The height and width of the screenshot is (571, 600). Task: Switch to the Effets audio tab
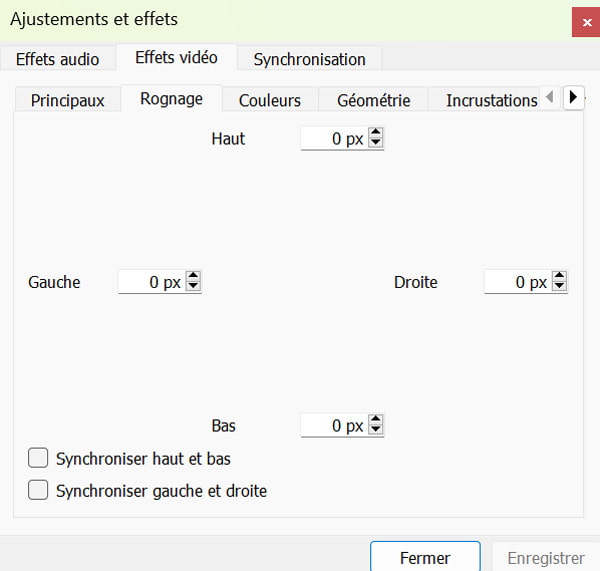57,59
